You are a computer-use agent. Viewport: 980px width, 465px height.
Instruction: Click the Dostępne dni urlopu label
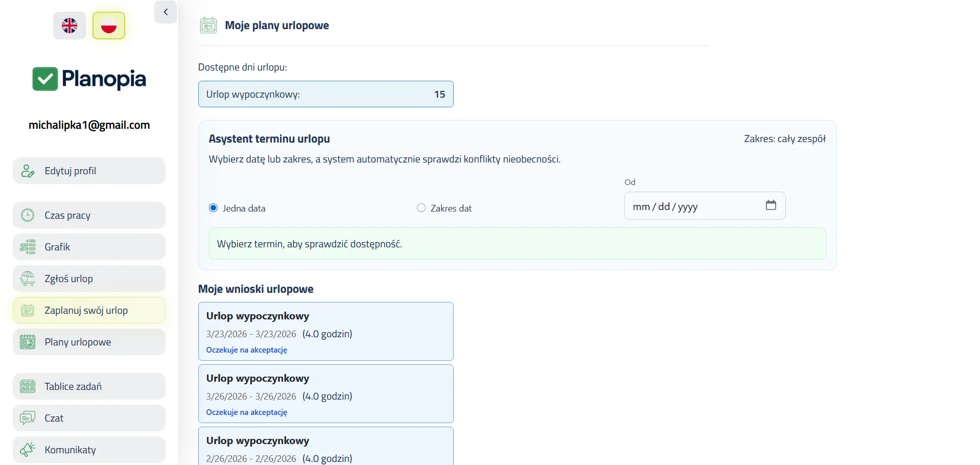[x=243, y=67]
